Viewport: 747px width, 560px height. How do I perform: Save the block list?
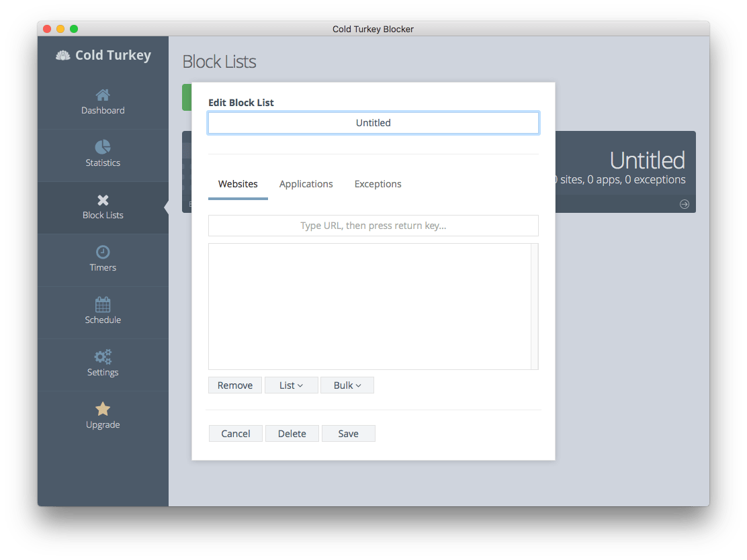(x=348, y=434)
